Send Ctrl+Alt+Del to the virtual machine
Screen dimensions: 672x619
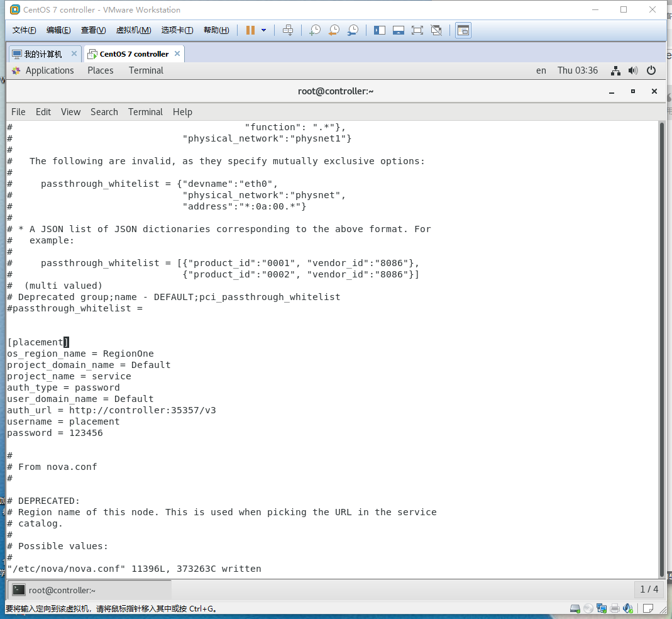click(x=288, y=30)
